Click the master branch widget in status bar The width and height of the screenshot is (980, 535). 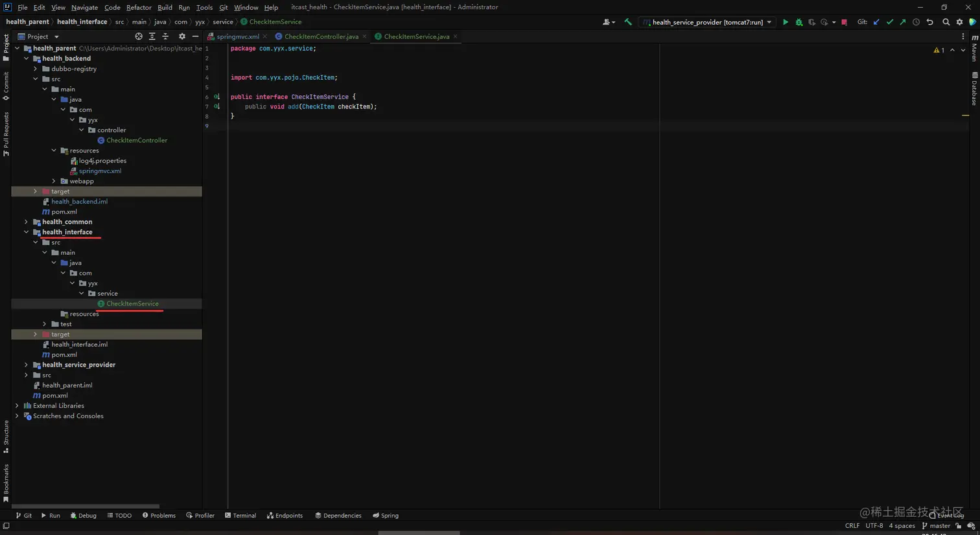click(x=936, y=526)
